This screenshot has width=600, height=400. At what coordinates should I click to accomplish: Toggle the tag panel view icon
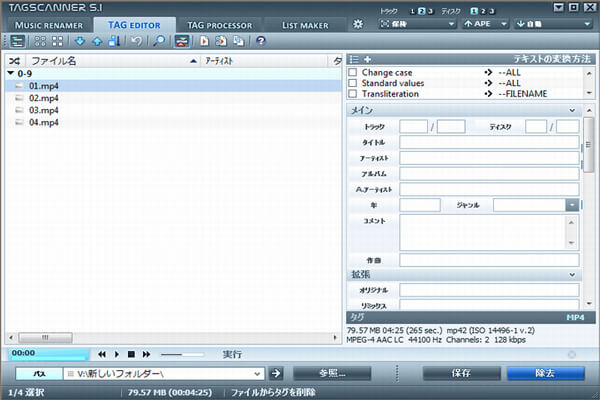[x=17, y=41]
